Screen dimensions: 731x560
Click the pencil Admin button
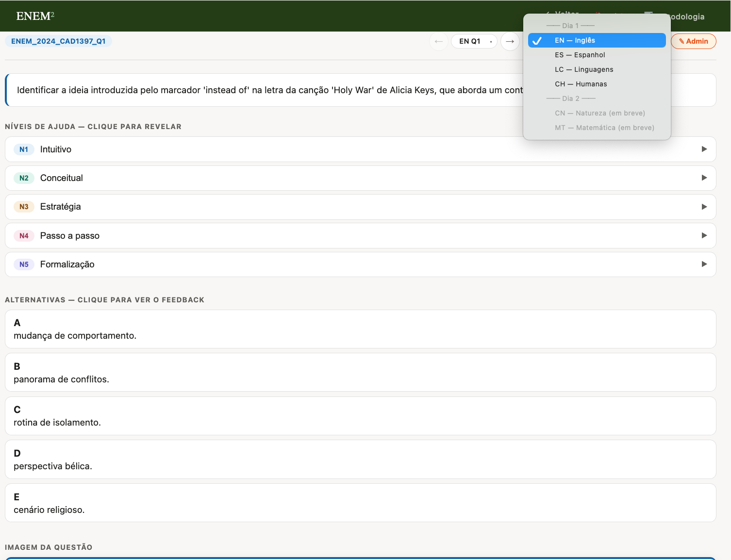coord(693,41)
